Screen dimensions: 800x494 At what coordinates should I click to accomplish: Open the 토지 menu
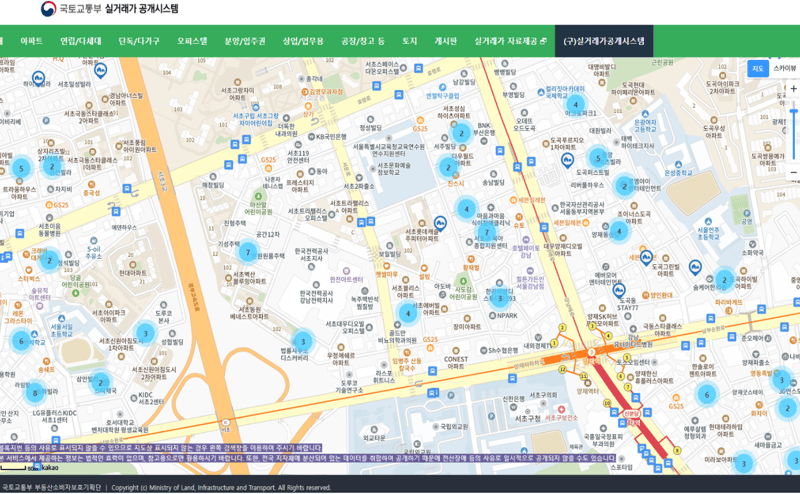(x=409, y=41)
